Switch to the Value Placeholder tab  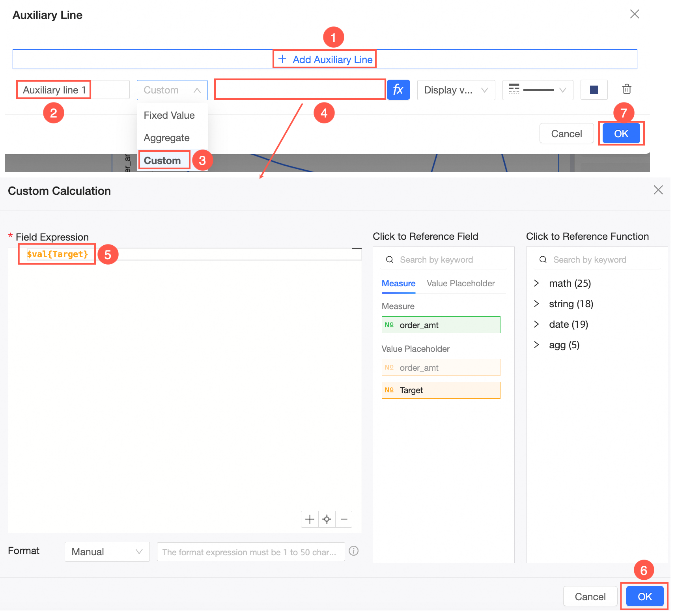[461, 284]
